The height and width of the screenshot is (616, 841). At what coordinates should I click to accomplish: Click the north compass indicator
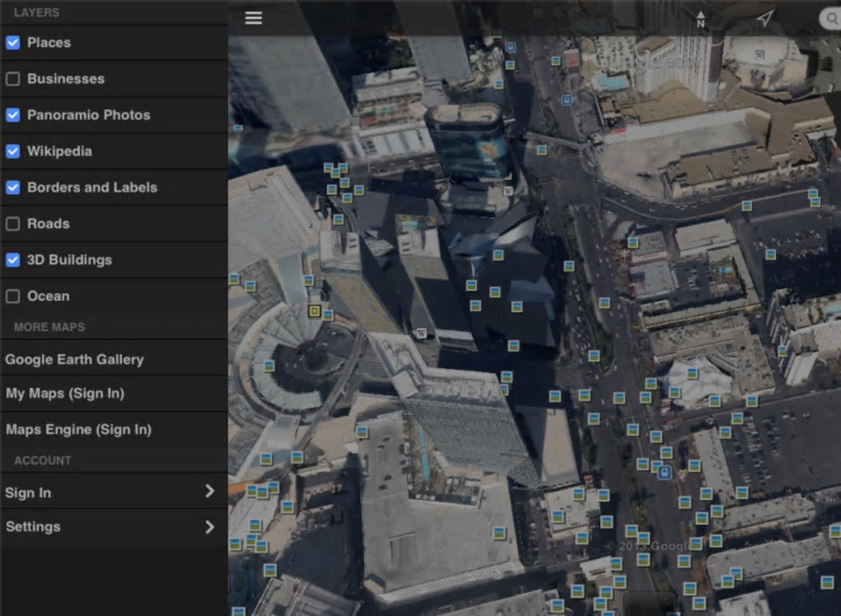701,20
